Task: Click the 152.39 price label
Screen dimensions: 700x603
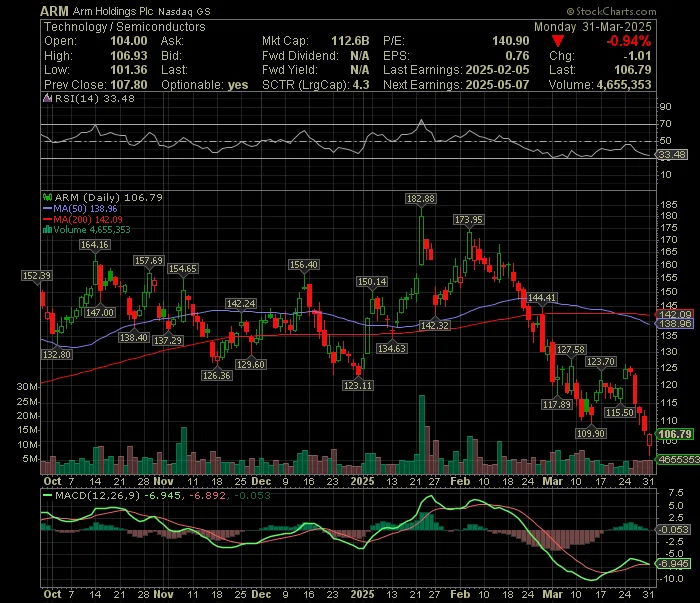Action: click(x=37, y=276)
